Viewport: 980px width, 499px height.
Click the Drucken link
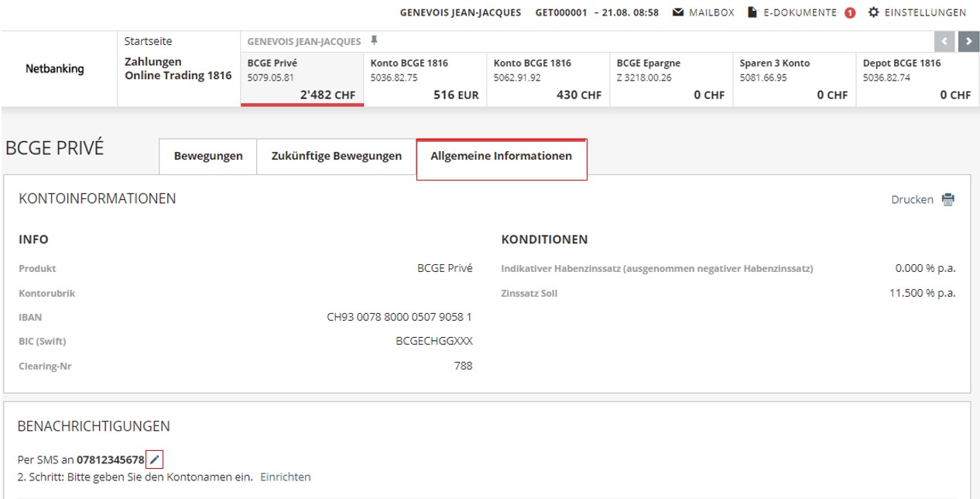tap(912, 200)
